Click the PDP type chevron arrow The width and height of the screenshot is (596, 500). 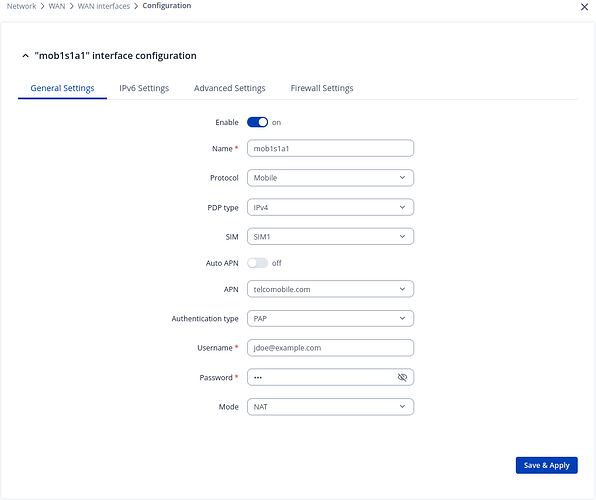coord(402,207)
